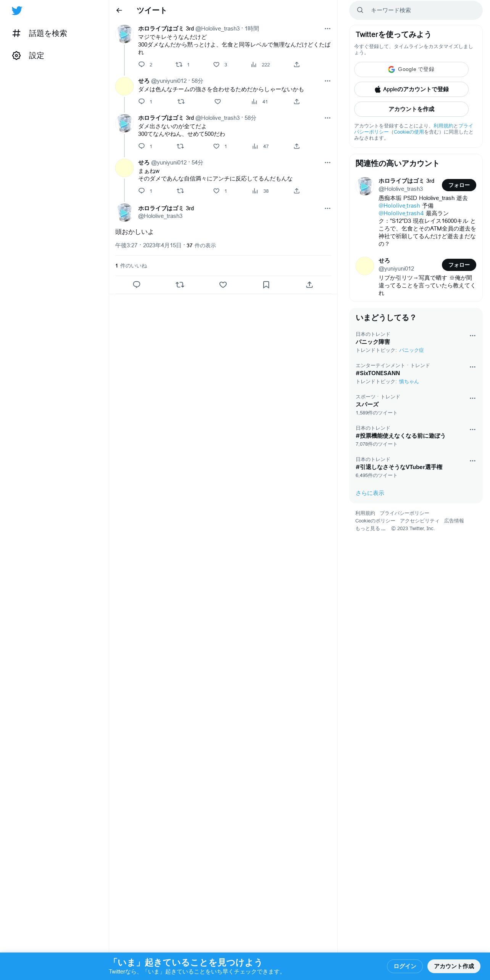
Task: Reply to the main tweet via bubble icon
Action: tap(137, 285)
